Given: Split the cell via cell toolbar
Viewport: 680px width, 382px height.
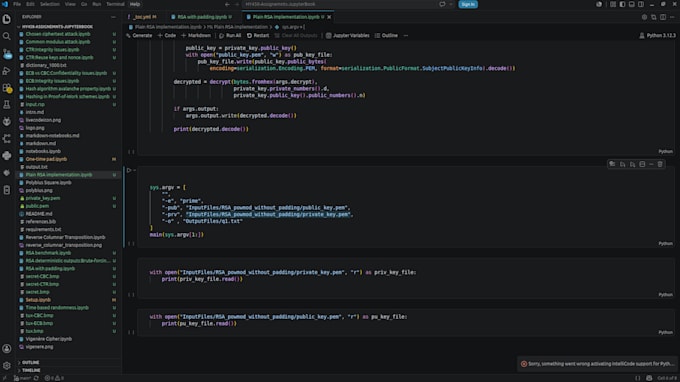Looking at the screenshot, I should click(642, 164).
